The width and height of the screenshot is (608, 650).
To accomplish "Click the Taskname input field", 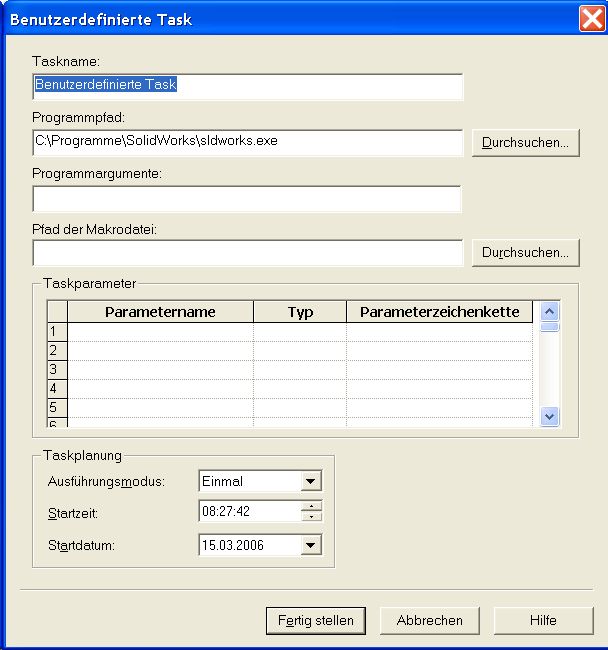I will 247,87.
